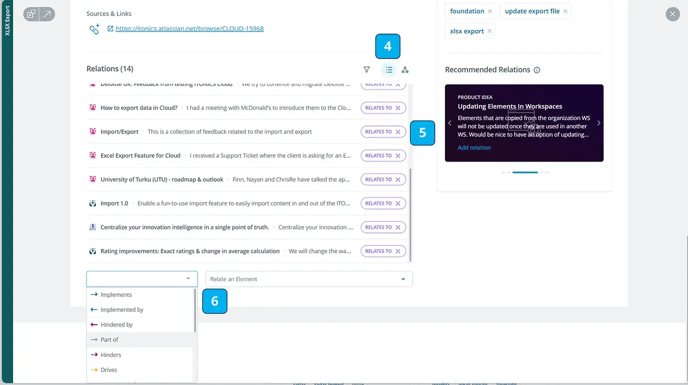Click the add link chain icon
The height and width of the screenshot is (385, 688).
94,29
